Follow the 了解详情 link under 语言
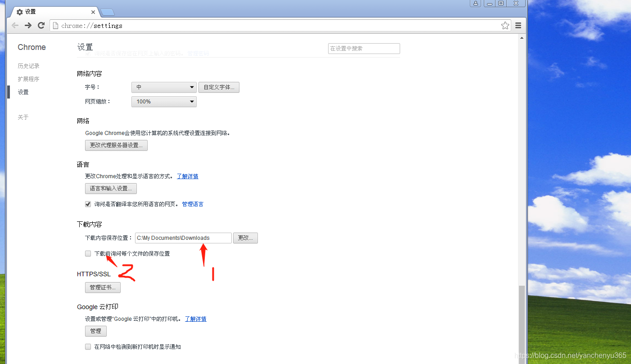 188,176
